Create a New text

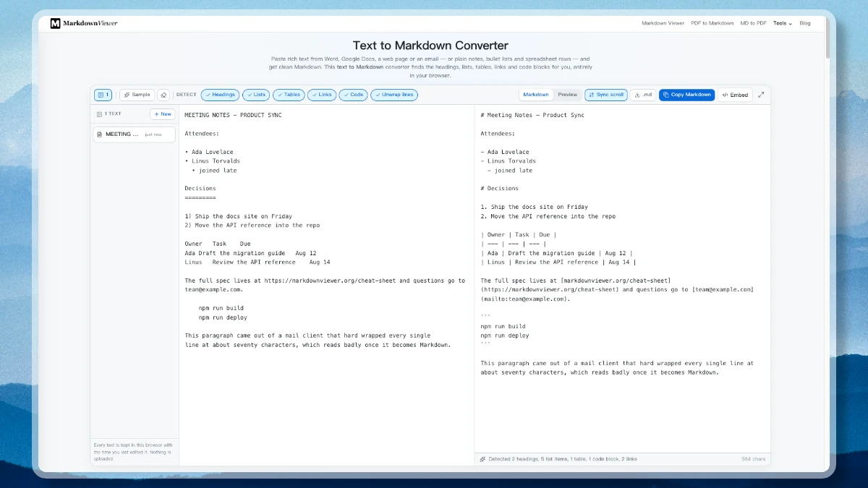162,114
